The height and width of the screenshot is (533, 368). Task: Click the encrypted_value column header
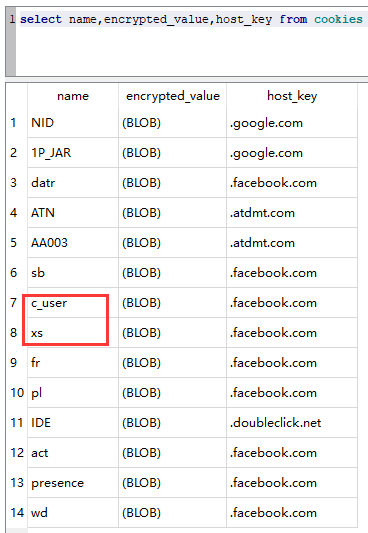173,96
